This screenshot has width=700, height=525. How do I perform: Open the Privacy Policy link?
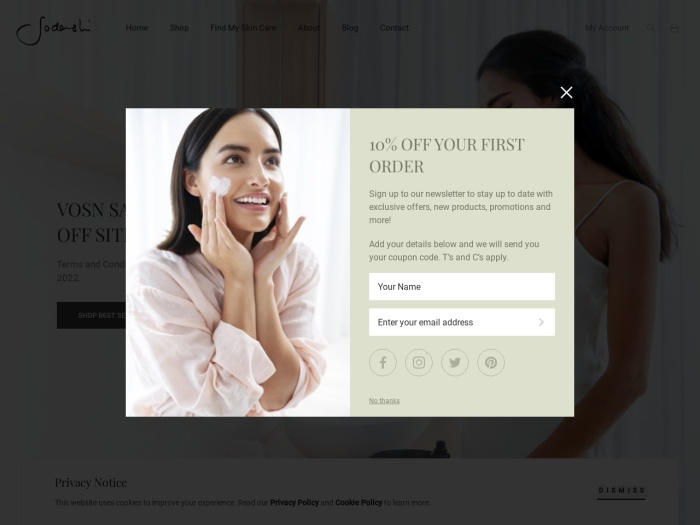[x=294, y=502]
